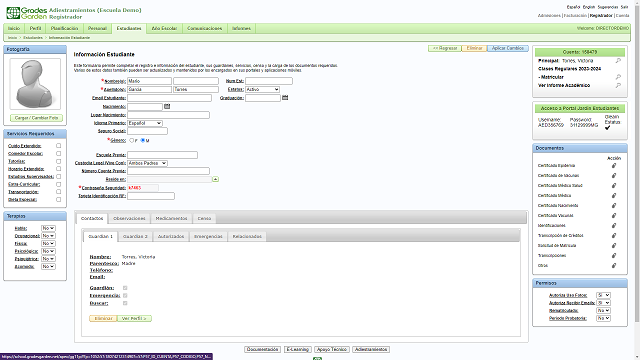This screenshot has height=360, width=640.
Task: Open the Habla therapy dropdown
Action: (x=48, y=228)
